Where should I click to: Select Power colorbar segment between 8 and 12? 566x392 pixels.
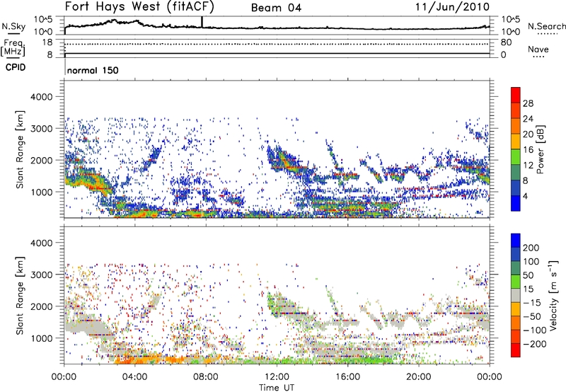click(x=516, y=172)
